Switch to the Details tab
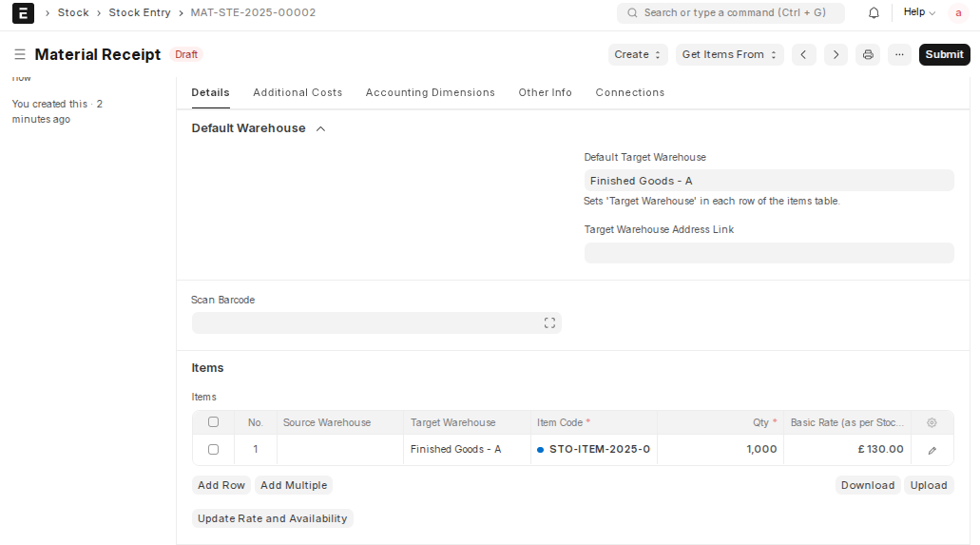980x545 pixels. click(x=211, y=92)
